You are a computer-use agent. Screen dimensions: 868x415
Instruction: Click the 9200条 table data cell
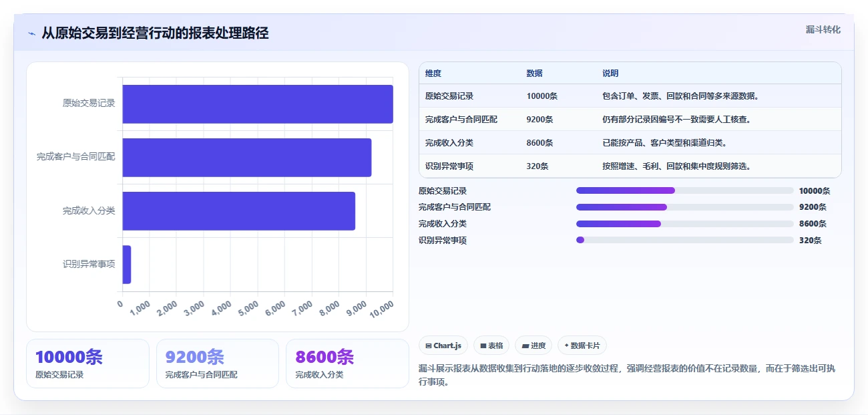[x=539, y=120]
